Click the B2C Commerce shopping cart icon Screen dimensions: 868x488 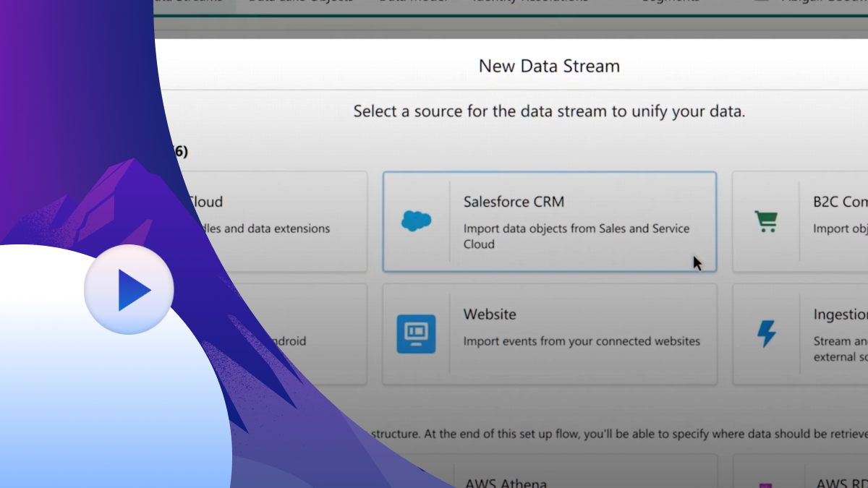[x=765, y=221]
